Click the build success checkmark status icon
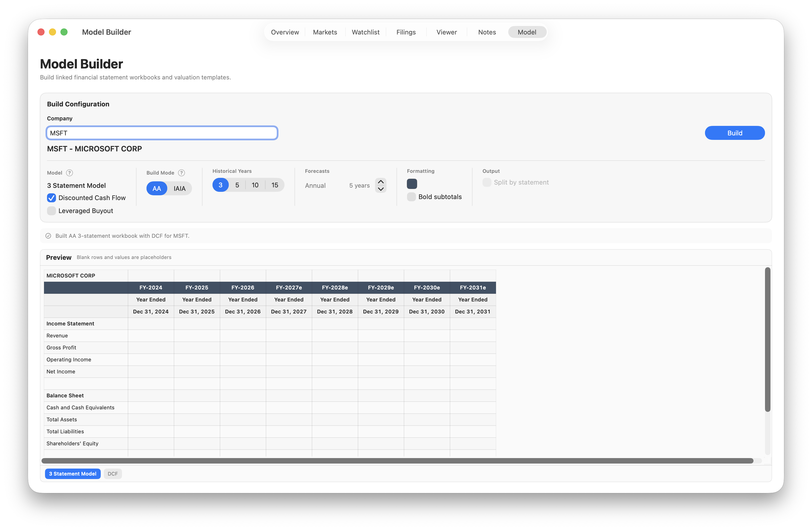Screen dimensions: 812x530 click(x=48, y=236)
